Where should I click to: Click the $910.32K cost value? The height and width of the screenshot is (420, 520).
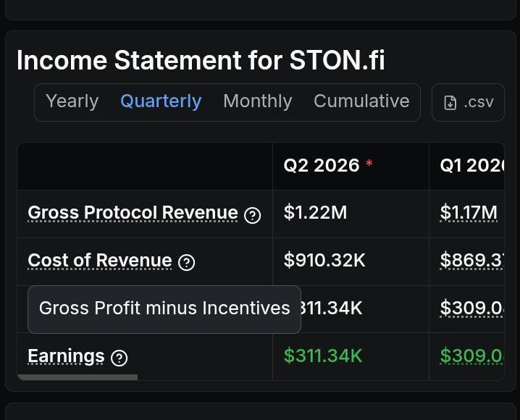[x=324, y=260]
